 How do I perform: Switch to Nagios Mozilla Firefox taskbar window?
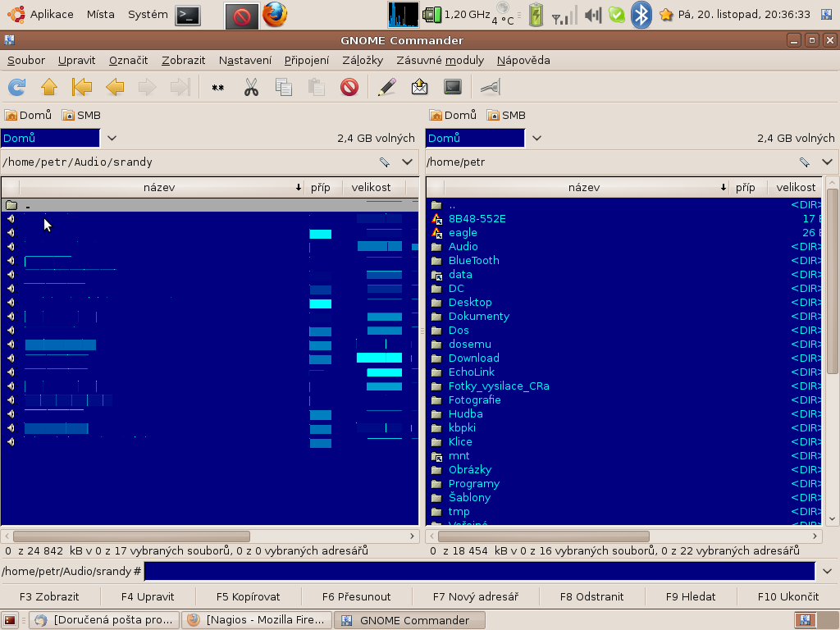(x=257, y=620)
